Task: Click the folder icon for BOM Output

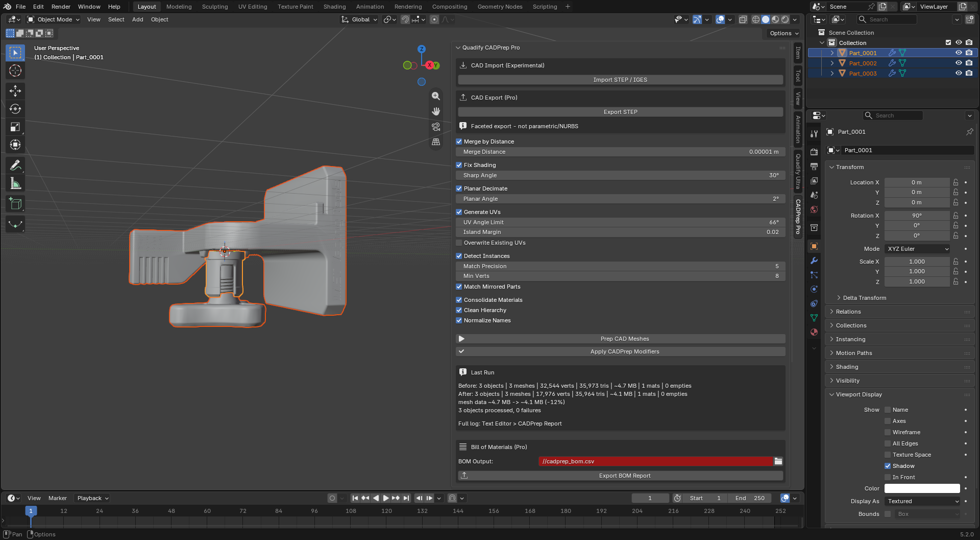Action: click(x=778, y=461)
